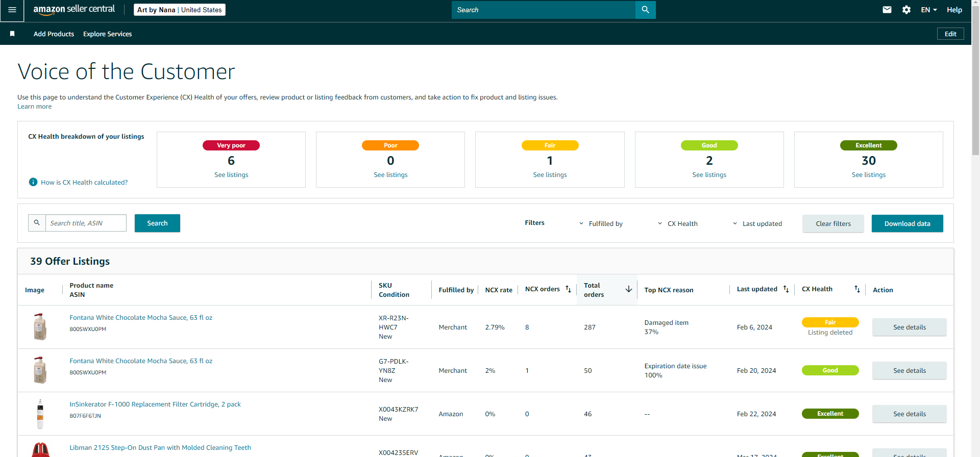Click the Fair badge in XR-R23N row
The image size is (980, 457).
pyautogui.click(x=830, y=322)
